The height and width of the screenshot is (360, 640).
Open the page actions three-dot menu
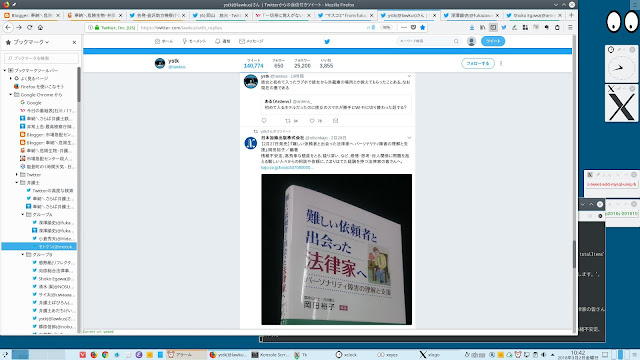click(404, 27)
